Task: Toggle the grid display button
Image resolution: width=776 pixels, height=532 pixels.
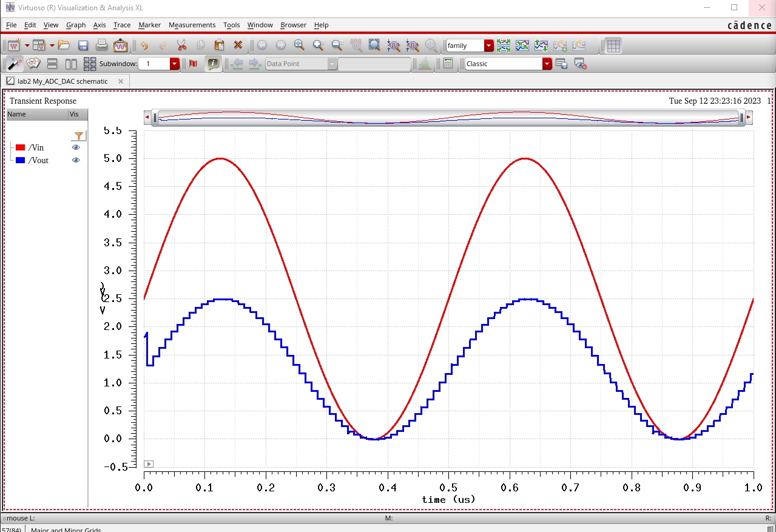Action: coord(613,45)
